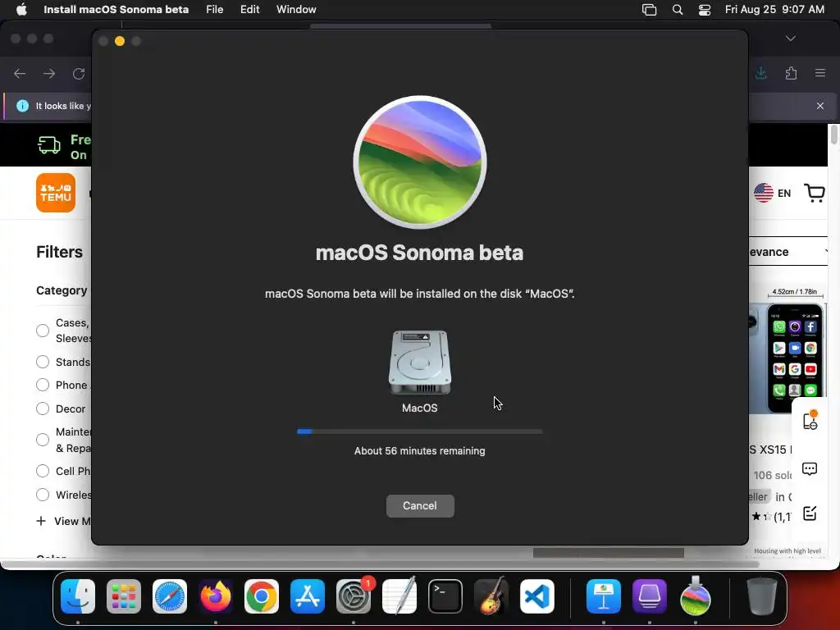Open Apple Configurator from the Dock
The height and width of the screenshot is (630, 840).
click(x=650, y=596)
